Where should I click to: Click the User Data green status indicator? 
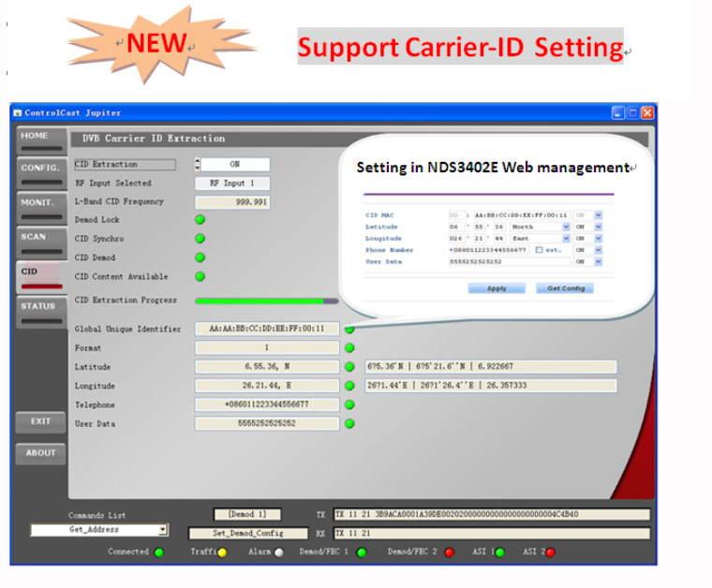point(349,424)
